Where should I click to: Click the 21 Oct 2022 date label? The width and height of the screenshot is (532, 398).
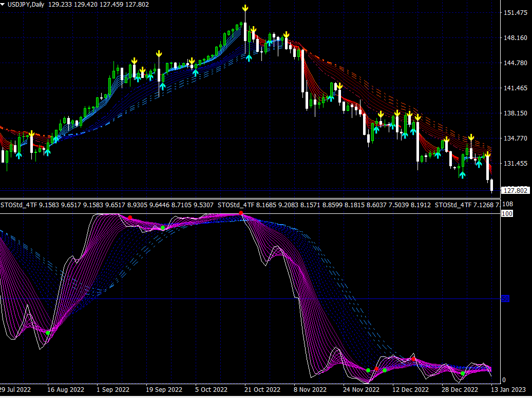click(x=262, y=390)
